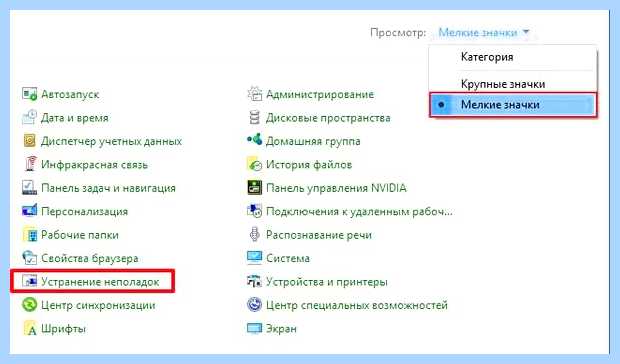Click the История файлов text

tap(309, 164)
